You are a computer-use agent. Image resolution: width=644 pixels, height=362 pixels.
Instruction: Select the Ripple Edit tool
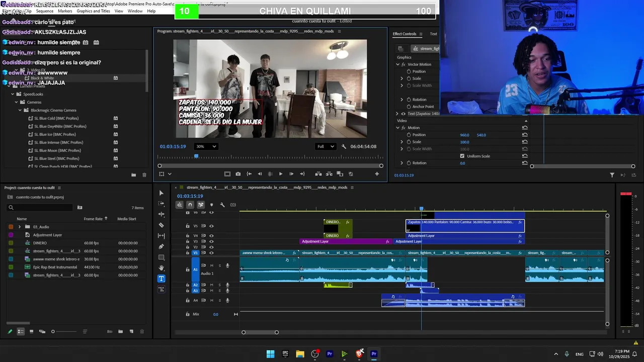161,214
